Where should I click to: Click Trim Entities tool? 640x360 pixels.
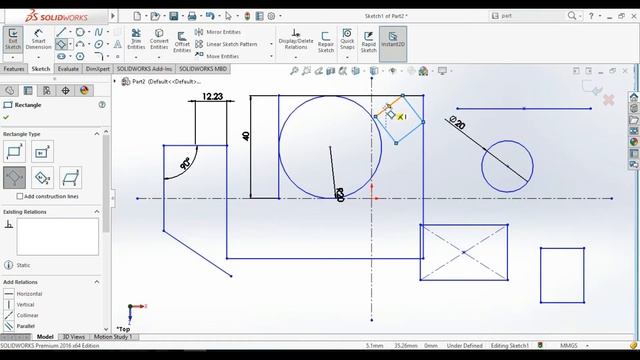[x=136, y=39]
